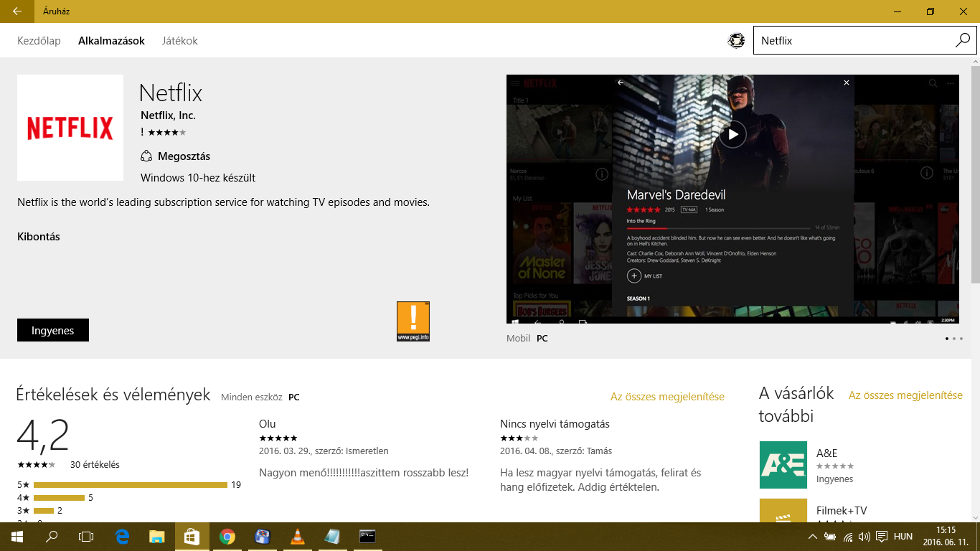Filter reviews by PC

pos(294,397)
